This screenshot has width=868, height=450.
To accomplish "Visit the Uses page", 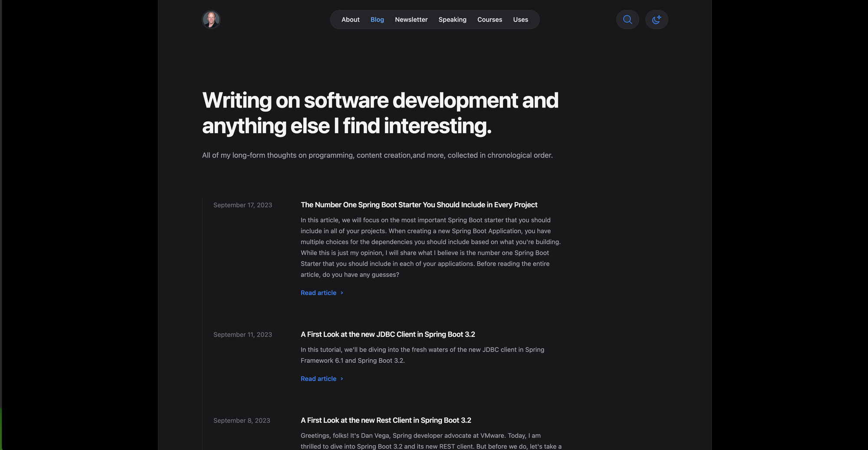I will (520, 20).
